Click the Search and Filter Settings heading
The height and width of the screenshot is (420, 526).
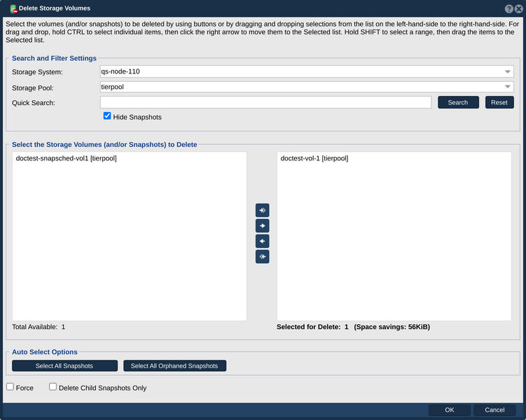(x=54, y=58)
